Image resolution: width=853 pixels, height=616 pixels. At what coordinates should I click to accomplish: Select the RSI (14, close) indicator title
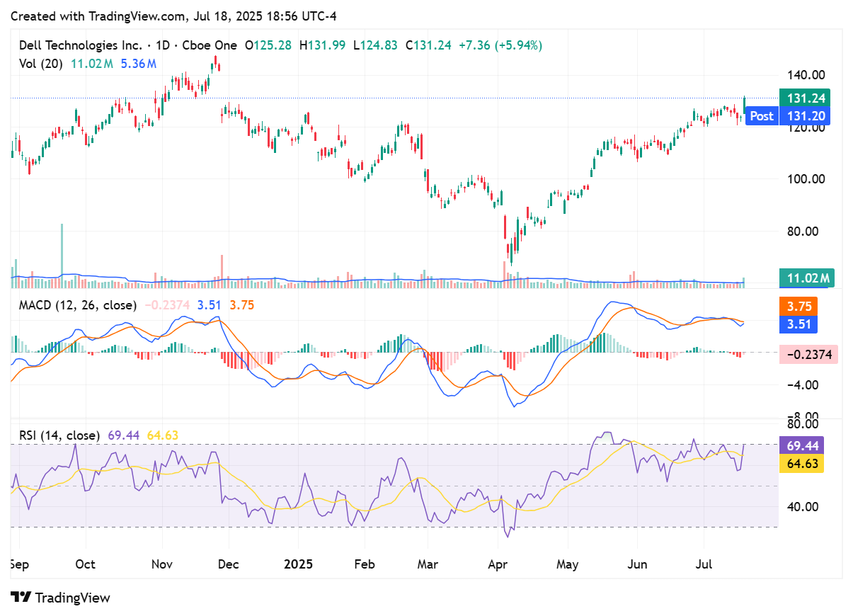point(59,435)
